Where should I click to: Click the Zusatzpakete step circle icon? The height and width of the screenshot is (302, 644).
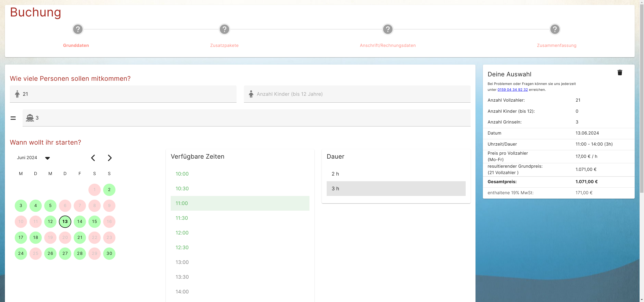pyautogui.click(x=224, y=29)
